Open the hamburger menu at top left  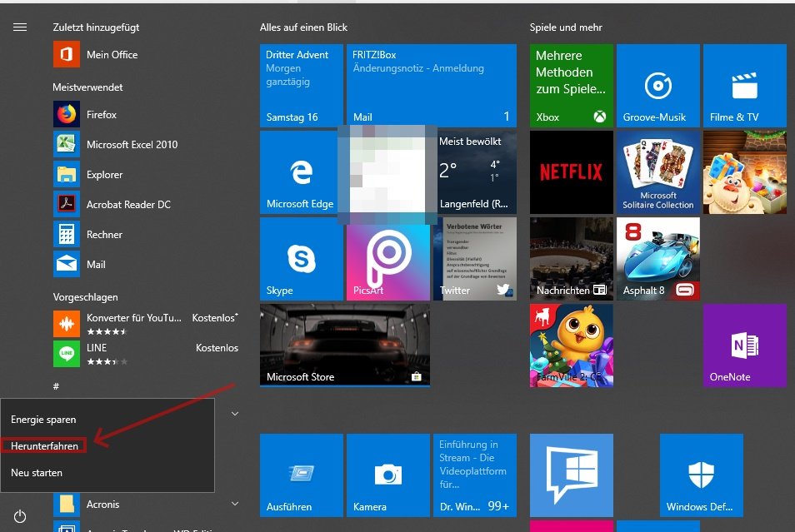[x=20, y=27]
